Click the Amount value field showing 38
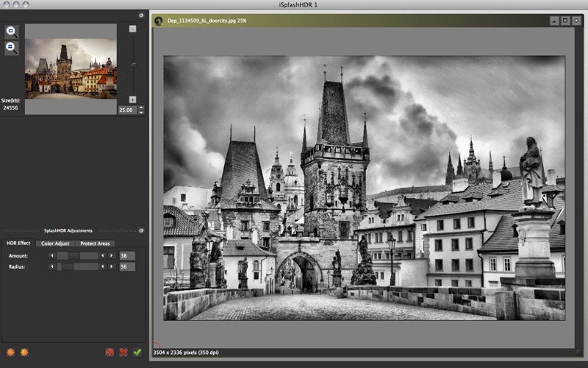 click(127, 255)
